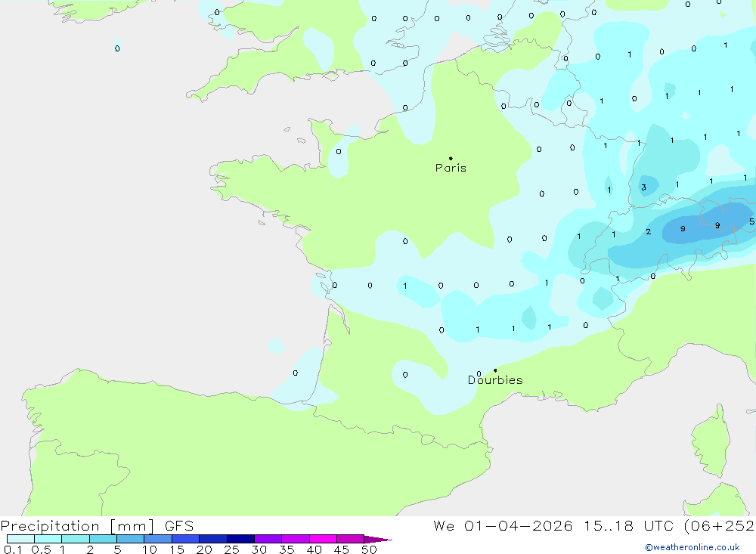Click the '15..18 UTC' time range text
756x554 pixels.
pyautogui.click(x=628, y=525)
